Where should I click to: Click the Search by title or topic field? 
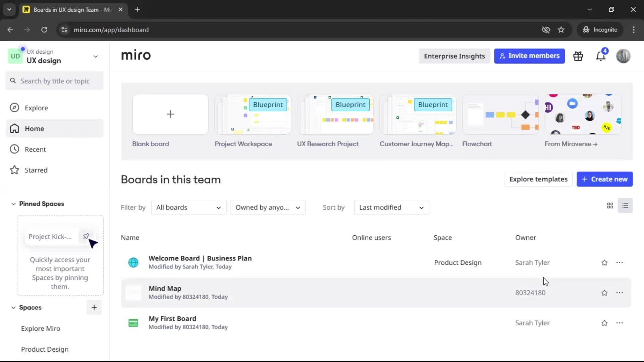pos(55,81)
